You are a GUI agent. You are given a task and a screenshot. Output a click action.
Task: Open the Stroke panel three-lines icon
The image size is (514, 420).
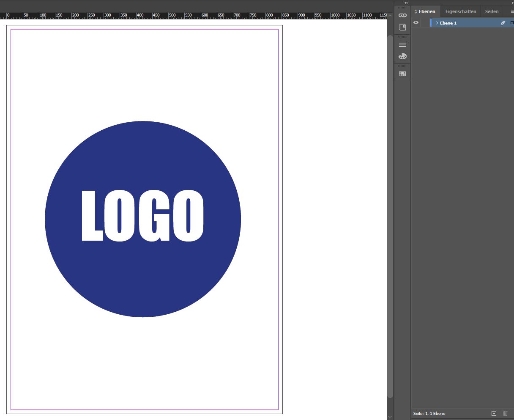click(402, 44)
